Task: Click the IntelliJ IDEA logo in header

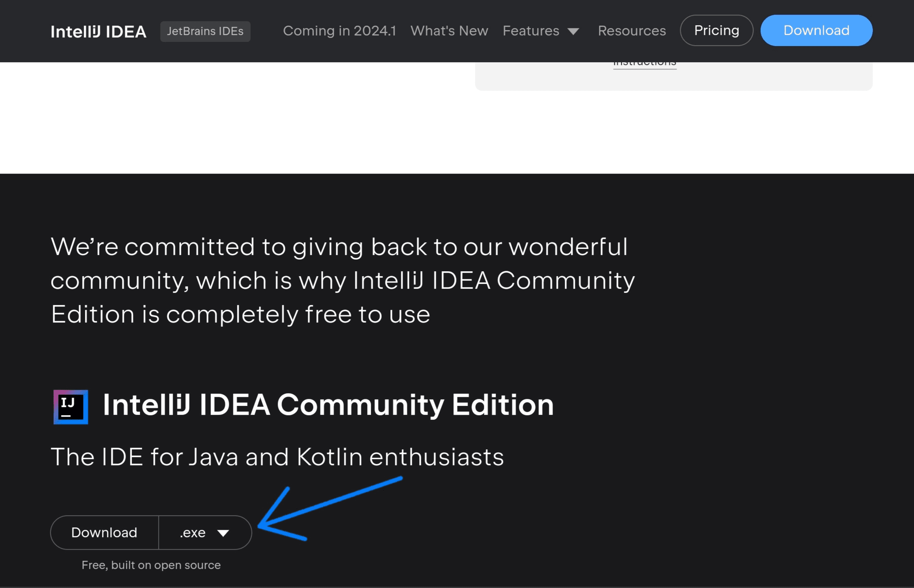Action: point(98,31)
